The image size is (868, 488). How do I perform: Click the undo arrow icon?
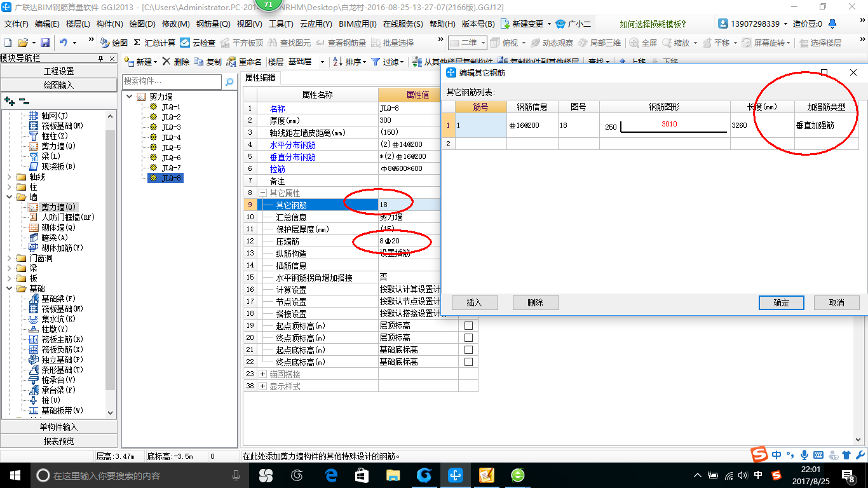click(64, 43)
